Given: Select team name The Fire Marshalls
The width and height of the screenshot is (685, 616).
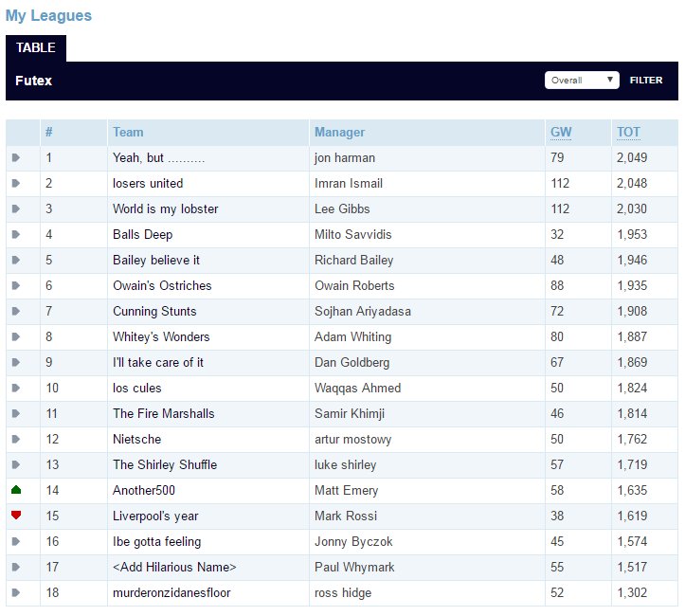Looking at the screenshot, I should pos(163,414).
